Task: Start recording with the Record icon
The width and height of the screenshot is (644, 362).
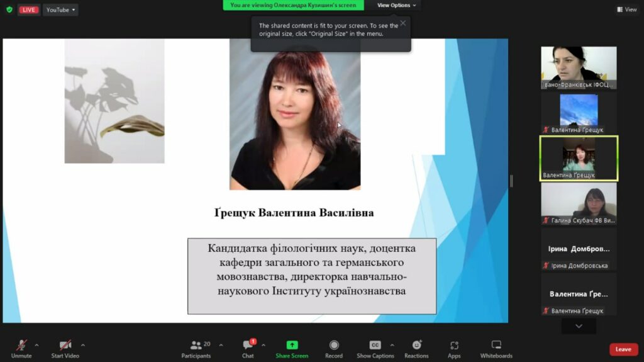Action: [x=334, y=348]
